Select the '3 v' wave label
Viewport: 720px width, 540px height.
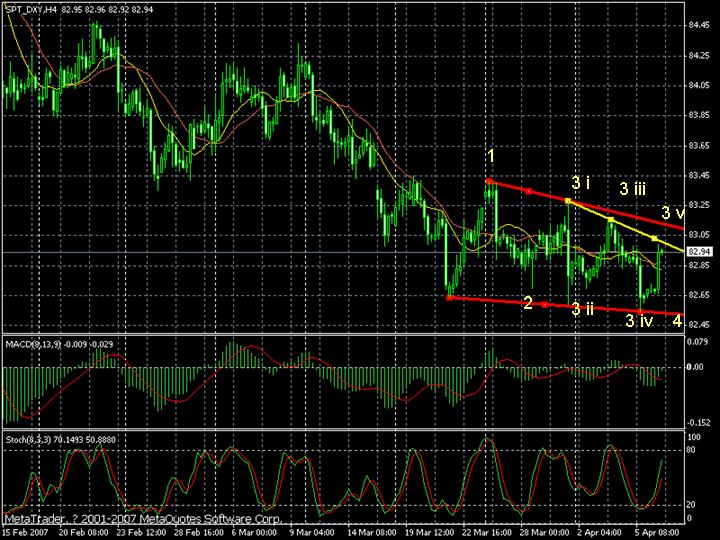coord(673,212)
